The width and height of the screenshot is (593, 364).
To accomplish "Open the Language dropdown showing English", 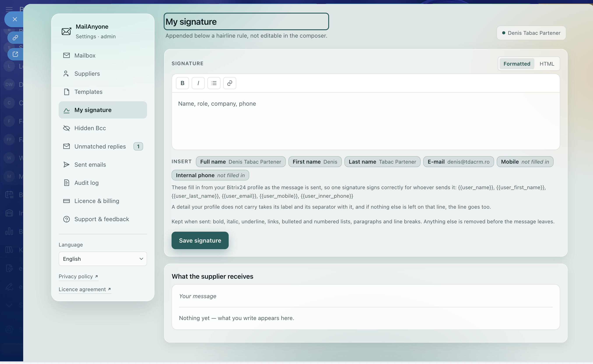I will pyautogui.click(x=103, y=259).
